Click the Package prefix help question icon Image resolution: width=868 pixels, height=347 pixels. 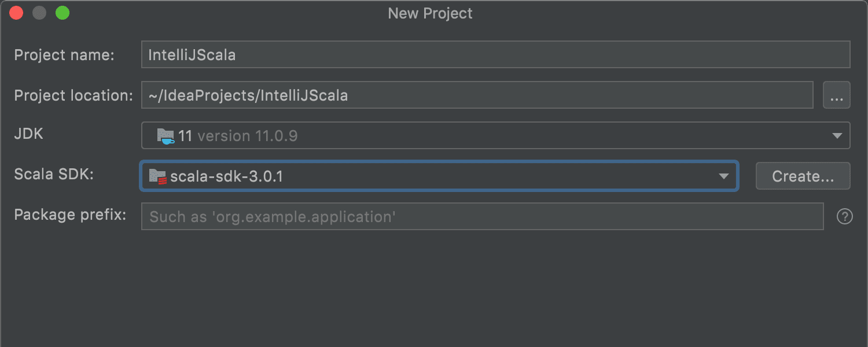pos(844,216)
